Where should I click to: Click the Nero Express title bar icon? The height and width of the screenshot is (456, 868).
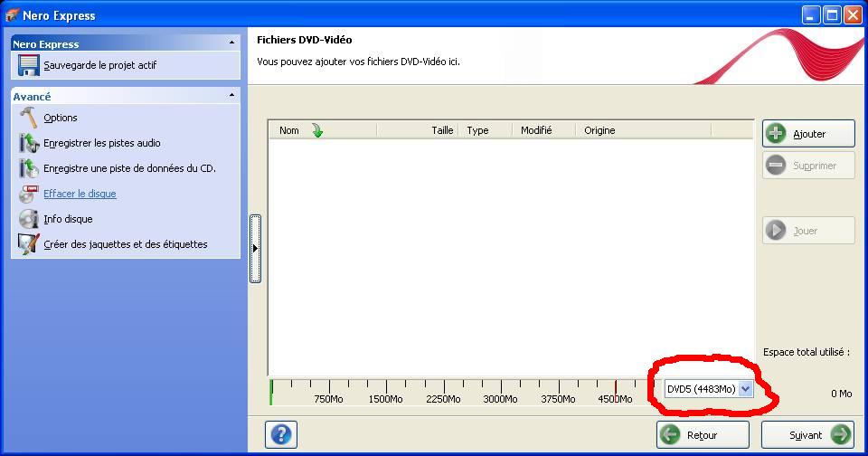point(12,15)
